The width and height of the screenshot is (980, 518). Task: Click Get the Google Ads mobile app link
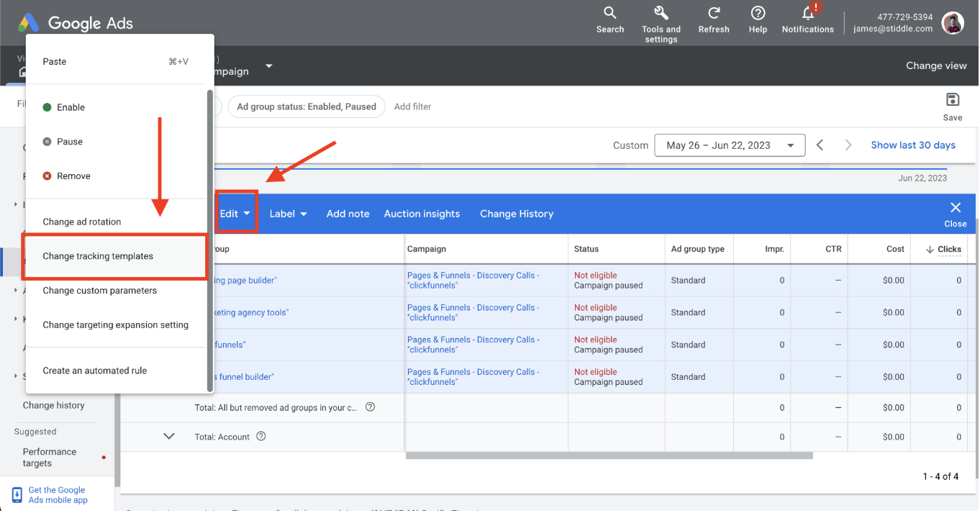tap(58, 495)
